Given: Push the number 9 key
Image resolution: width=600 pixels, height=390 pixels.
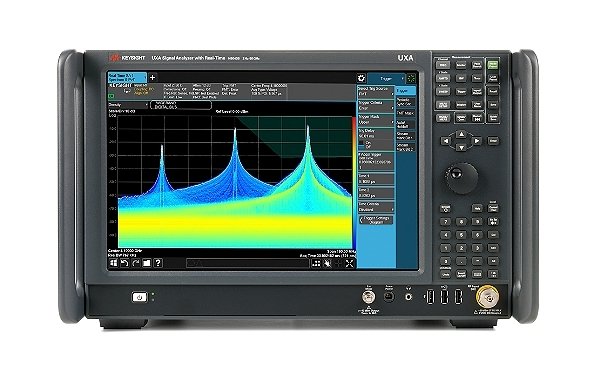Looking at the screenshot, I should (x=477, y=222).
